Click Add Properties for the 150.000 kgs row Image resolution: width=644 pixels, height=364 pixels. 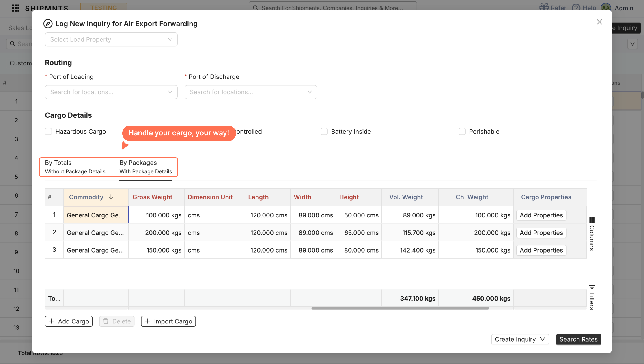pos(541,250)
